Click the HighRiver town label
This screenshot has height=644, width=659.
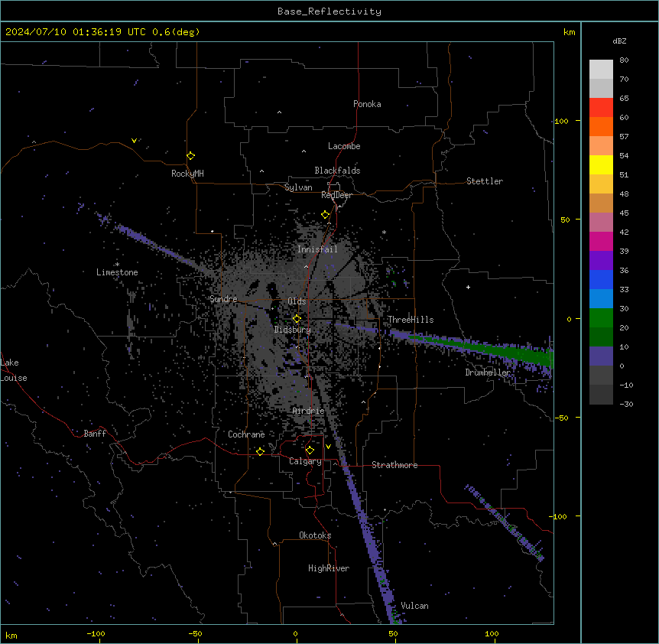(x=329, y=568)
